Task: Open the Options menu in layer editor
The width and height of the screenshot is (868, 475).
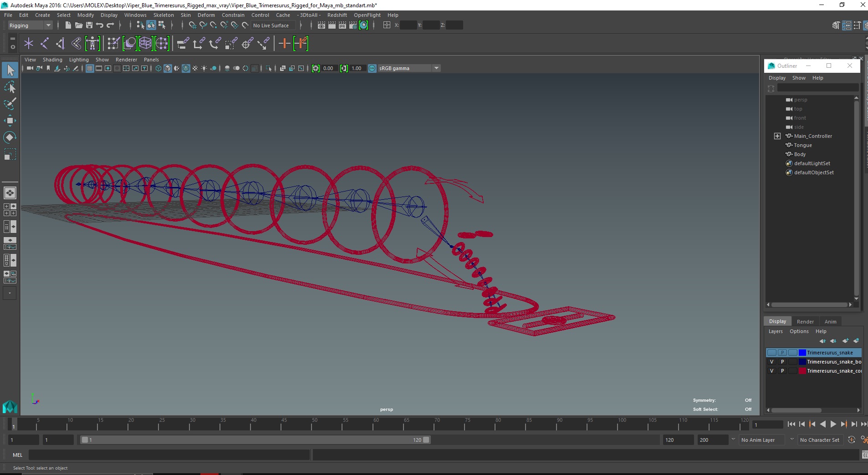Action: 799,331
